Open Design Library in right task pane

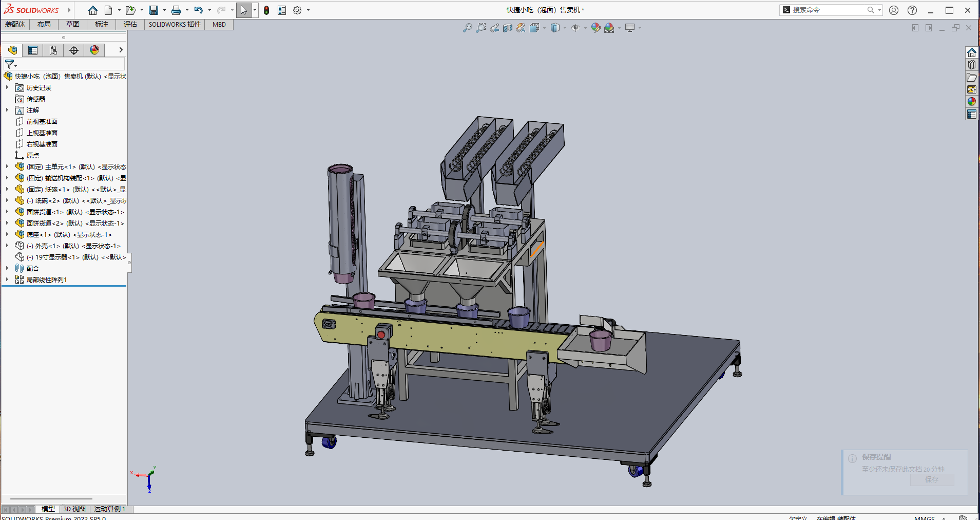[972, 65]
